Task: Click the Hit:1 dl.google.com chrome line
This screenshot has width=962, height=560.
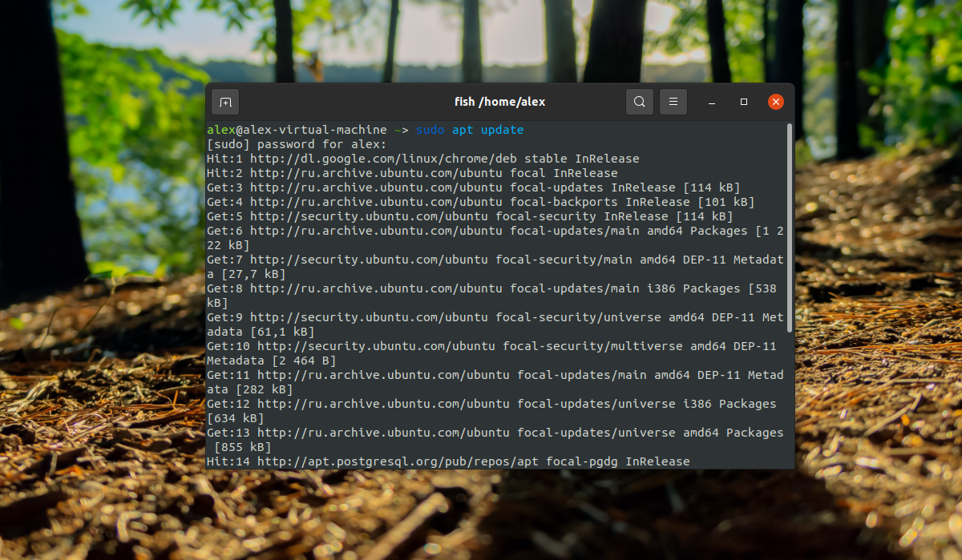Action: (423, 159)
